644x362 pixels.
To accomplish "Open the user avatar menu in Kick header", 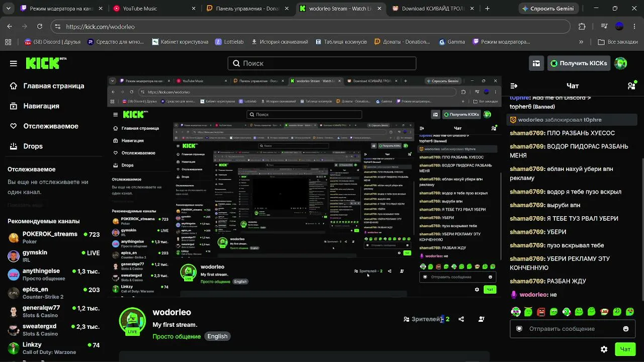I will [x=621, y=63].
